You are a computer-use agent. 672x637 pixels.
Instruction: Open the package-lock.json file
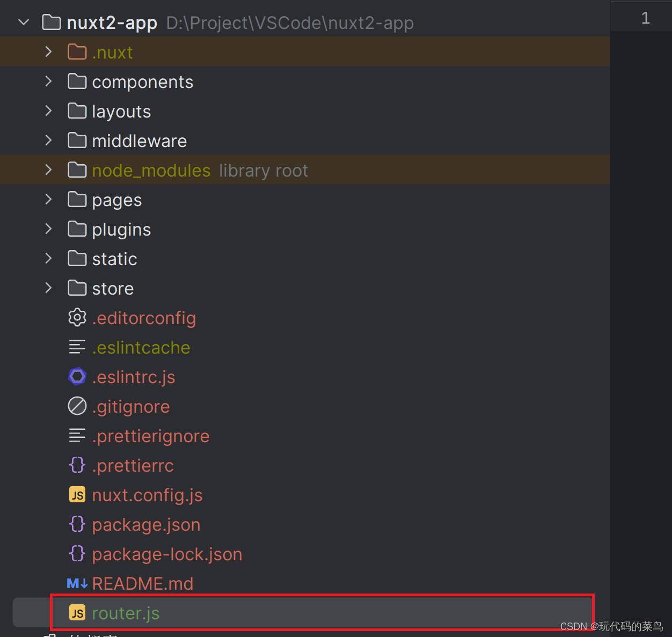pyautogui.click(x=167, y=553)
